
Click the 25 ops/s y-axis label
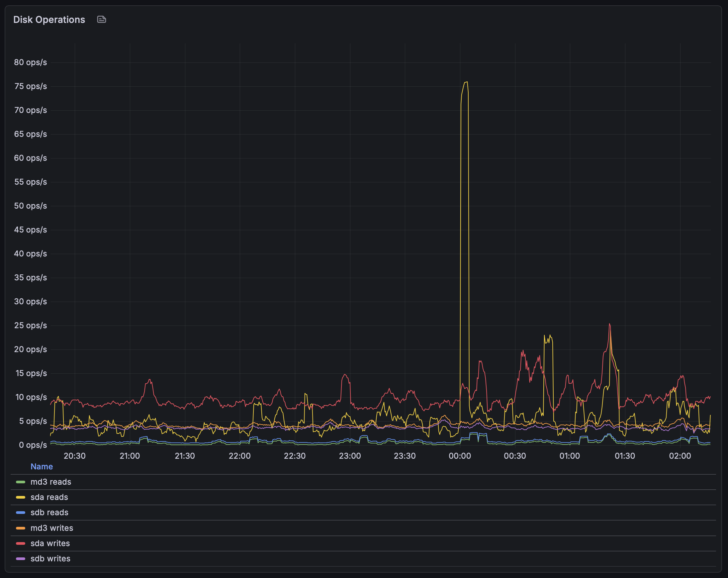coord(31,326)
